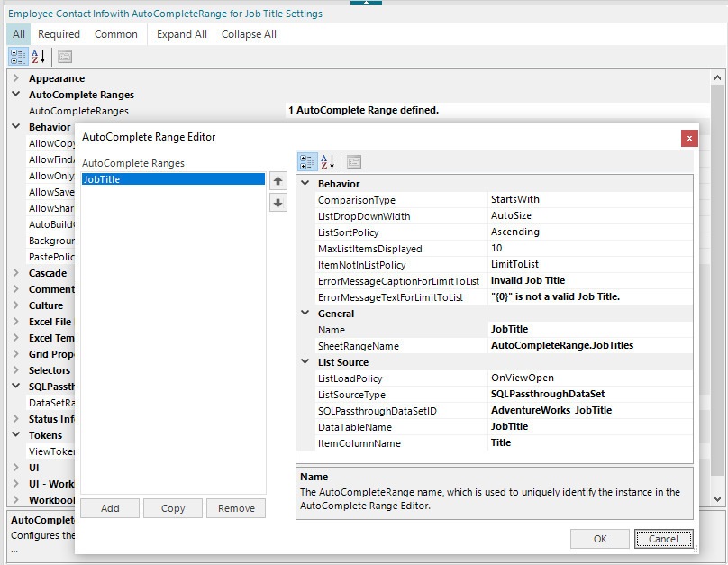Viewport: 728px width, 565px height.
Task: Click the ItemColumnName property label
Action: tap(359, 443)
